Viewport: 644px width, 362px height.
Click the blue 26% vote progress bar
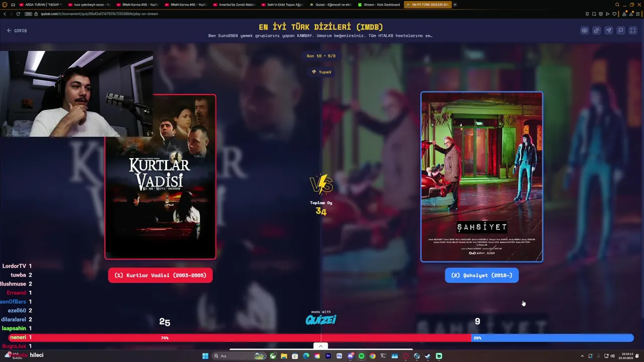[552, 338]
